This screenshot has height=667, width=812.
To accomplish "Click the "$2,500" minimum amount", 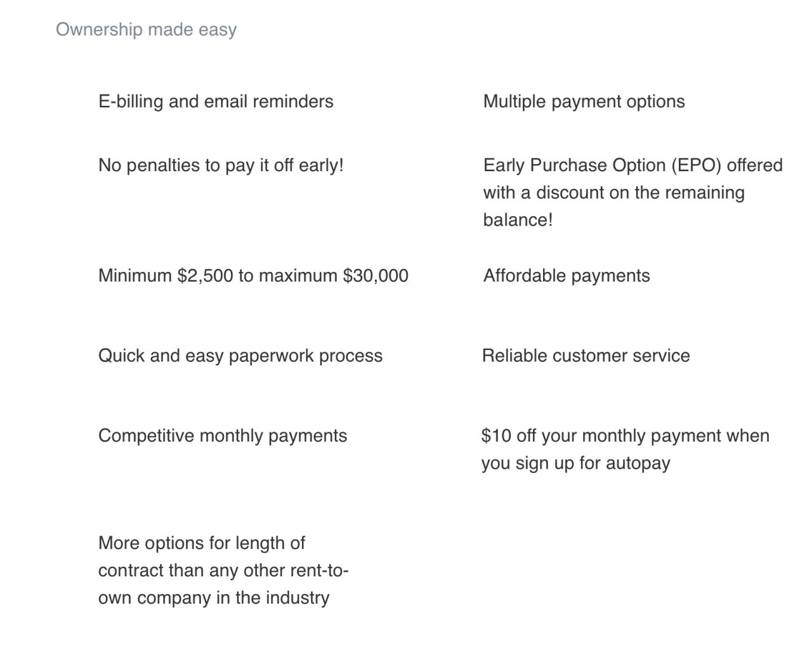I will [x=205, y=276].
